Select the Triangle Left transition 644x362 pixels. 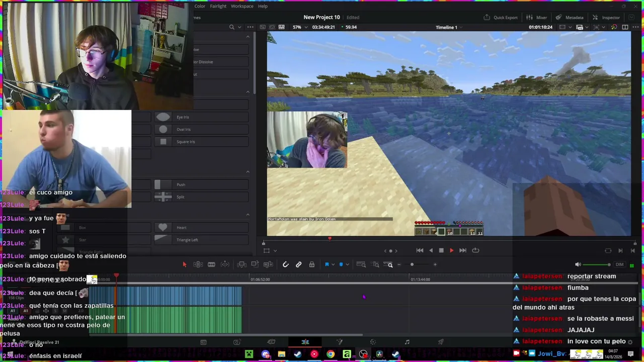(201, 240)
